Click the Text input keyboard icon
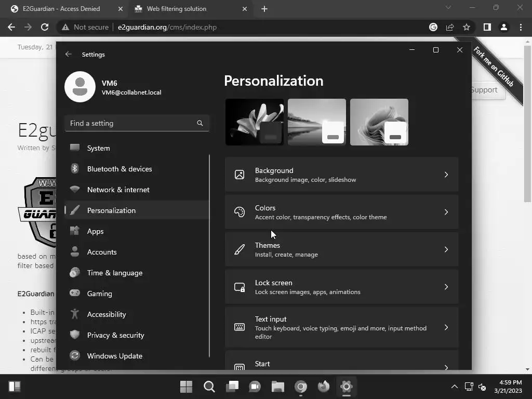The height and width of the screenshot is (399, 532). (x=240, y=327)
